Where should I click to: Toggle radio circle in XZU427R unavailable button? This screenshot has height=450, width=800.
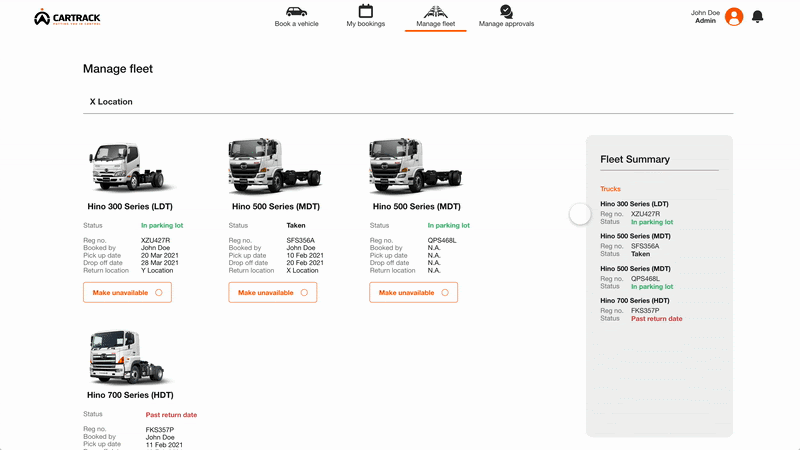pos(159,292)
